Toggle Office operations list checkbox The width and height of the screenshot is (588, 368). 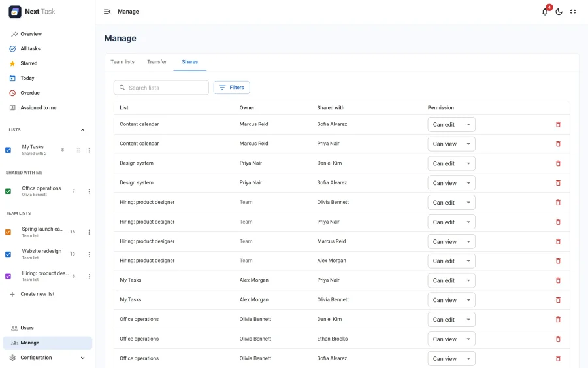(x=8, y=192)
